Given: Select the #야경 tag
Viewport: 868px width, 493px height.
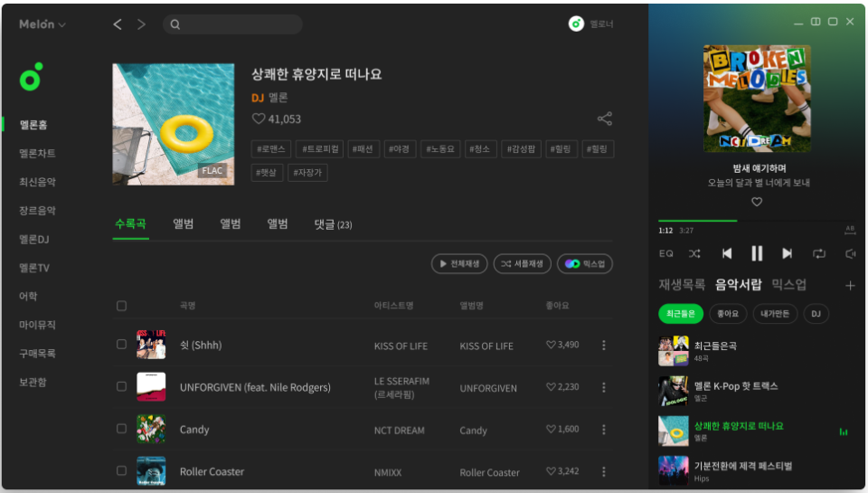Looking at the screenshot, I should [399, 149].
